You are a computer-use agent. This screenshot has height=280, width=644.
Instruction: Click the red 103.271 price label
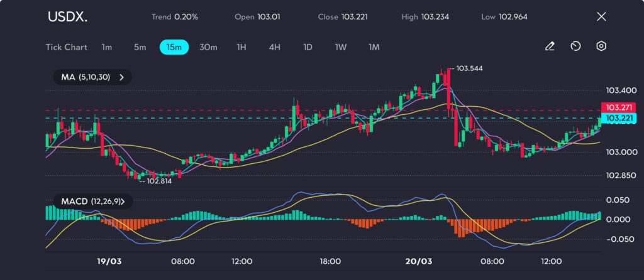619,107
